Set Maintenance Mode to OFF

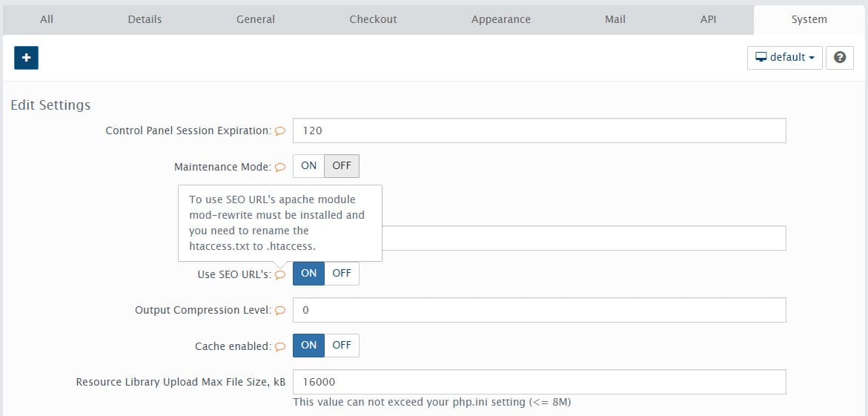[342, 166]
